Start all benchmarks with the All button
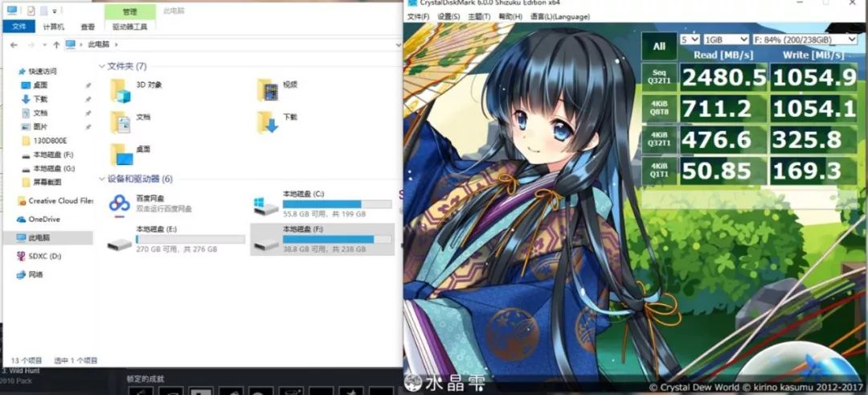 click(659, 46)
